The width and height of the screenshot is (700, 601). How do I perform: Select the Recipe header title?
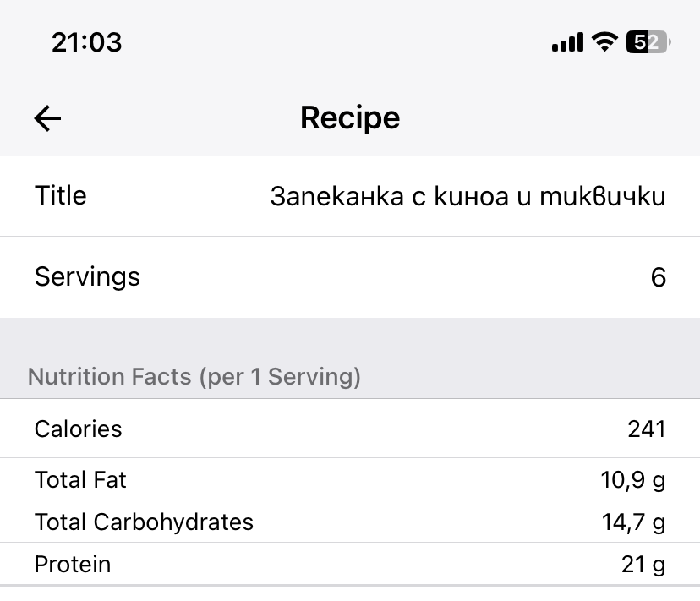350,118
